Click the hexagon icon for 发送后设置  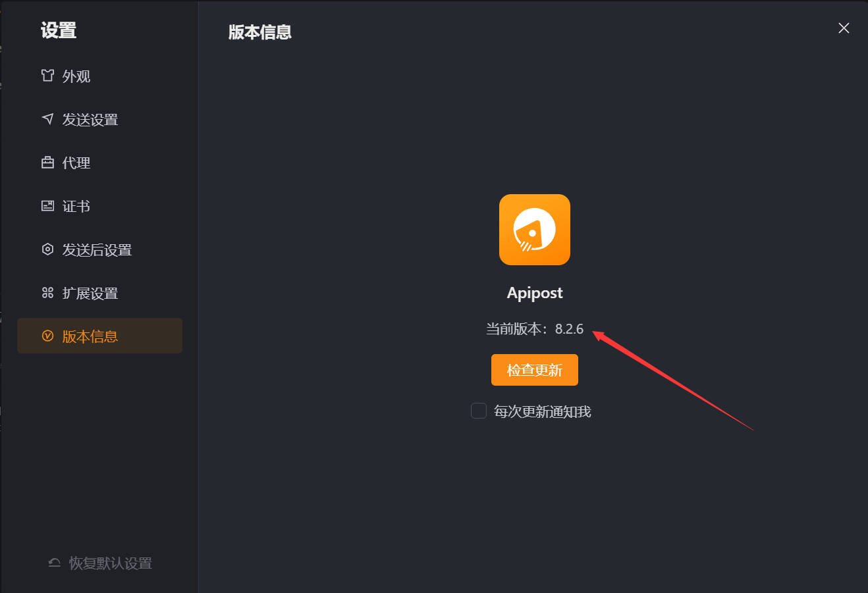click(x=47, y=249)
